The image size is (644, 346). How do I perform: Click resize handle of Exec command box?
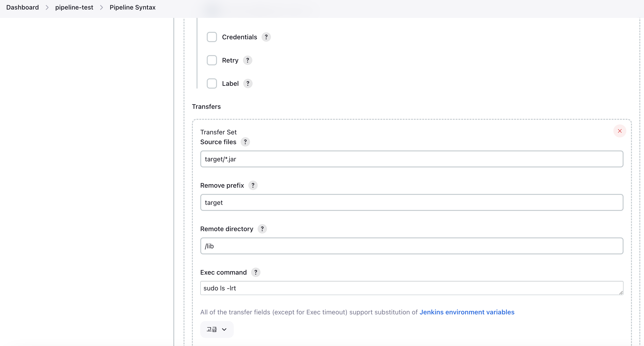621,293
